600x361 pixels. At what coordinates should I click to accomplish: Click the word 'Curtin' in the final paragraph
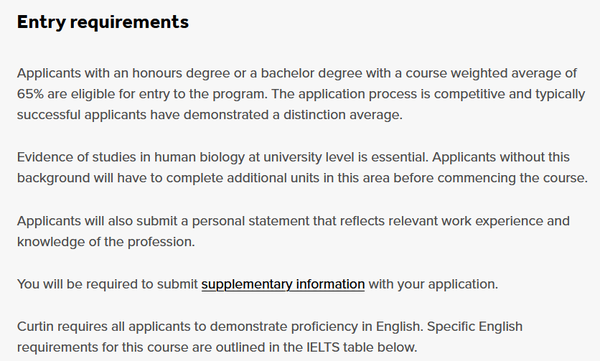35,327
